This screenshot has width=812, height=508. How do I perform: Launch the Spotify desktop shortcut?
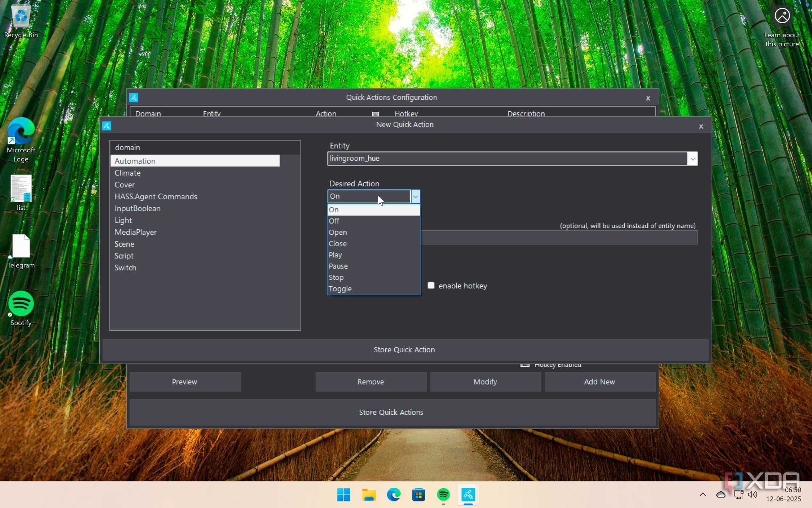coord(21,308)
